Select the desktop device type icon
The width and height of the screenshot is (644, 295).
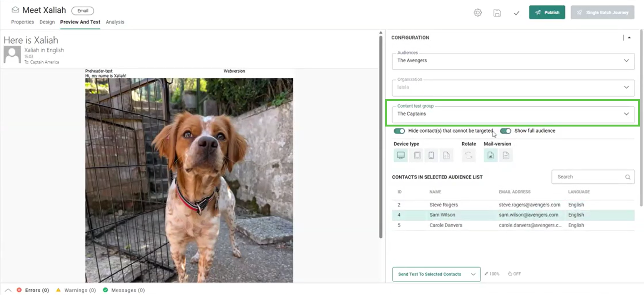pyautogui.click(x=400, y=155)
